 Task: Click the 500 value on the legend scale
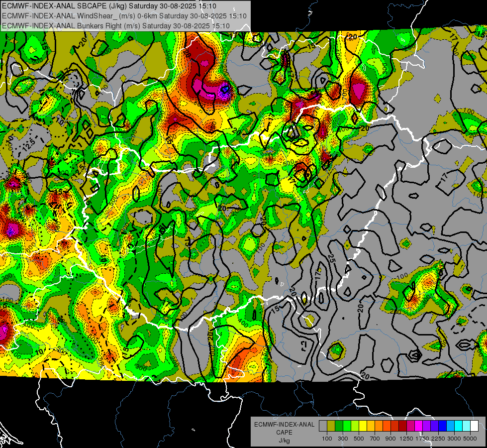[x=359, y=439]
